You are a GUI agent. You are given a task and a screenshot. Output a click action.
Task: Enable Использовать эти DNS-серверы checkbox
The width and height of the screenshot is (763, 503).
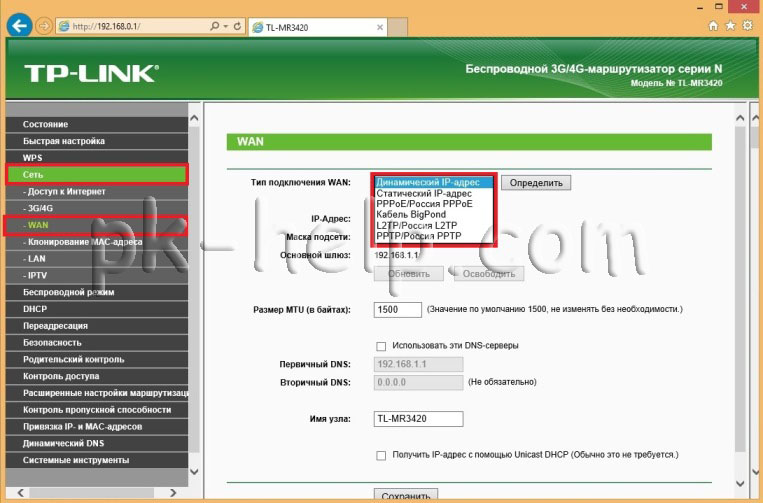[x=381, y=346]
